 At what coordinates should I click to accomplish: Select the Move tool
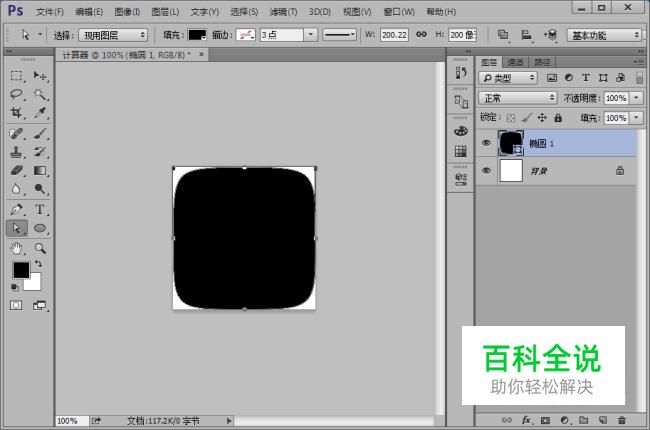pos(40,76)
